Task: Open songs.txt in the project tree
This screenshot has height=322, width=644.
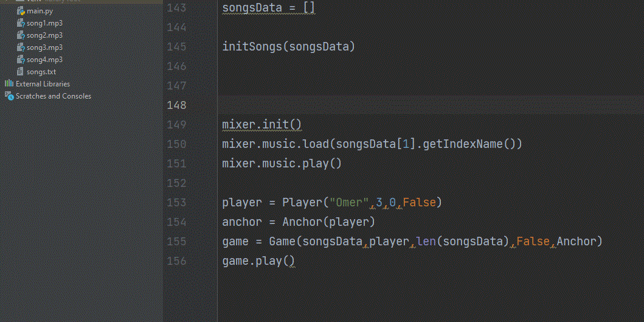Action: click(41, 72)
